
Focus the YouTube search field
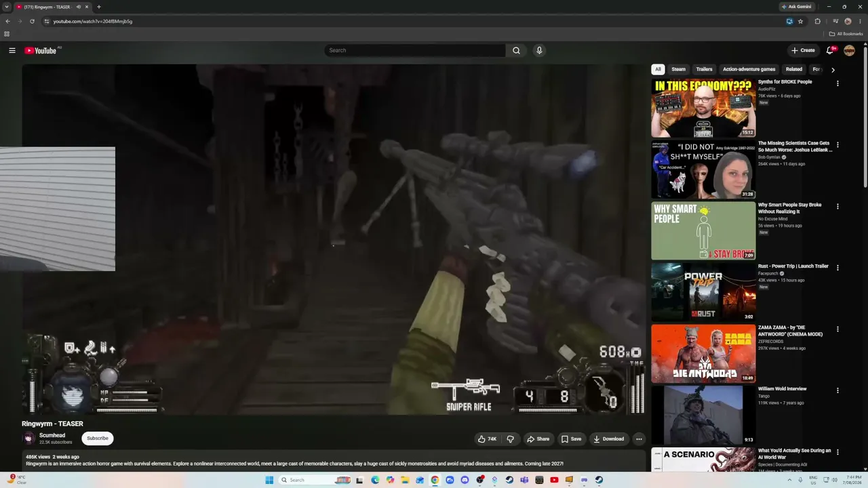(x=415, y=50)
